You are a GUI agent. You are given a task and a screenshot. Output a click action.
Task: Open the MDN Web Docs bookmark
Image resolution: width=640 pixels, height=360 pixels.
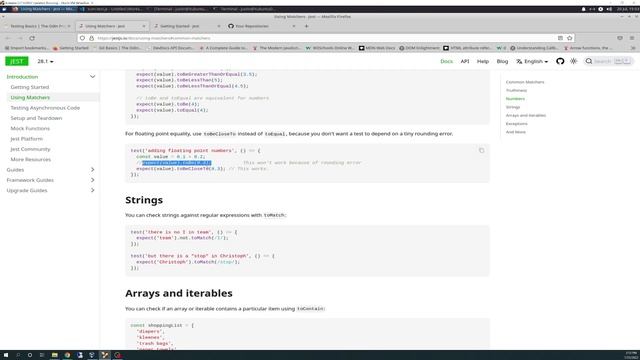pyautogui.click(x=377, y=48)
